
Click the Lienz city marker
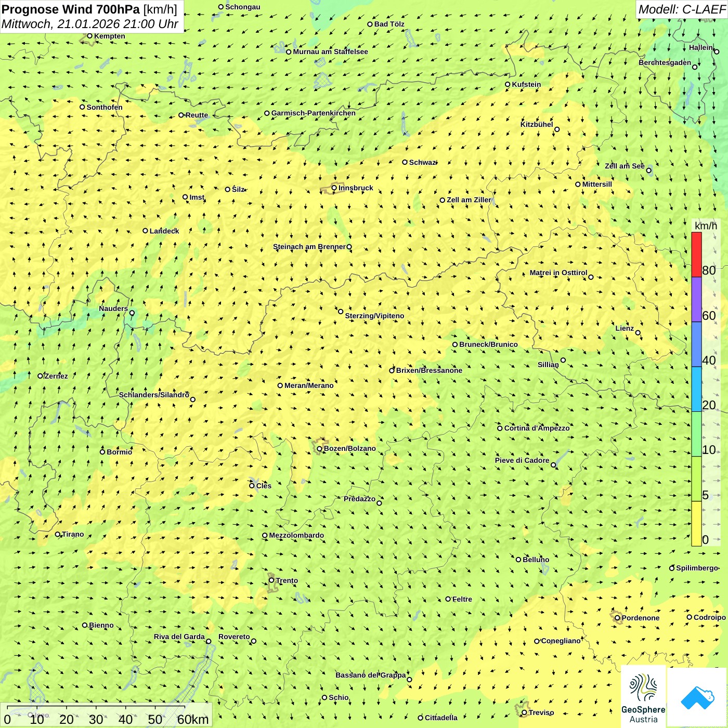(638, 333)
